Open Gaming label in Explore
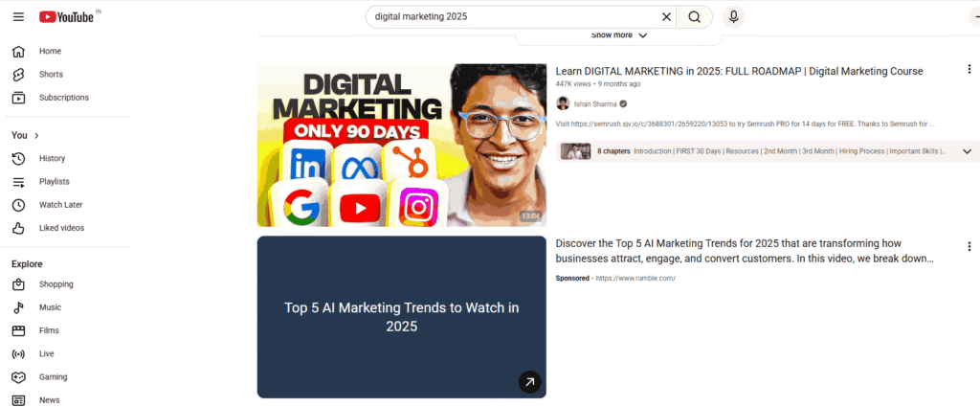 (54, 377)
